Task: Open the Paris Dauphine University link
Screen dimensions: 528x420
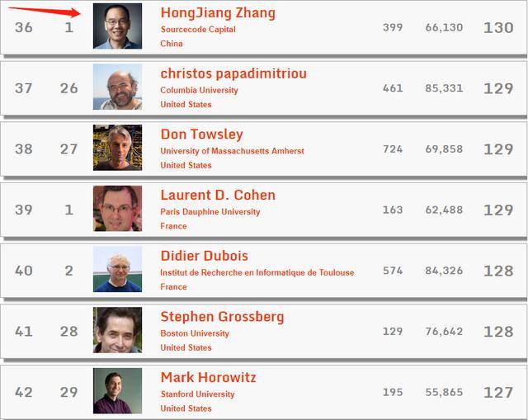Action: click(210, 212)
